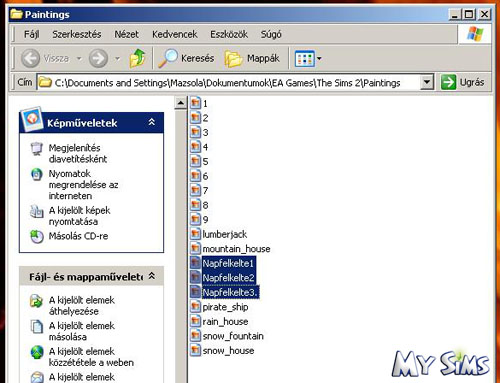Click the icon of file 3
Screen dimensions: 500x383
tap(196, 132)
